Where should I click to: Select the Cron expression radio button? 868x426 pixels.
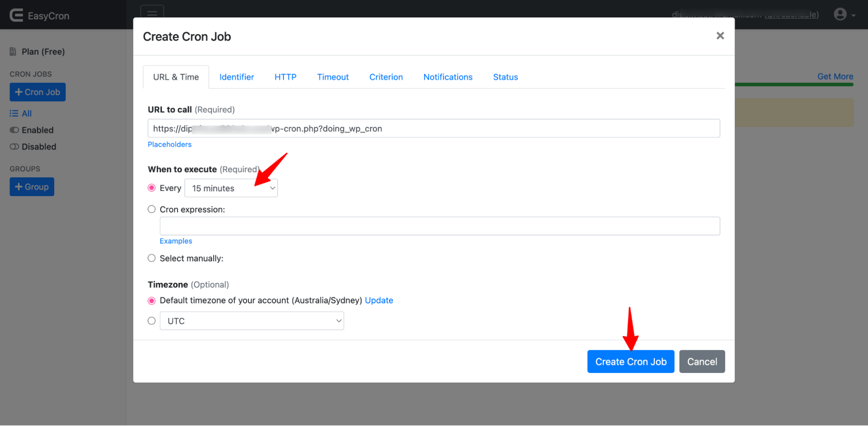coord(152,209)
